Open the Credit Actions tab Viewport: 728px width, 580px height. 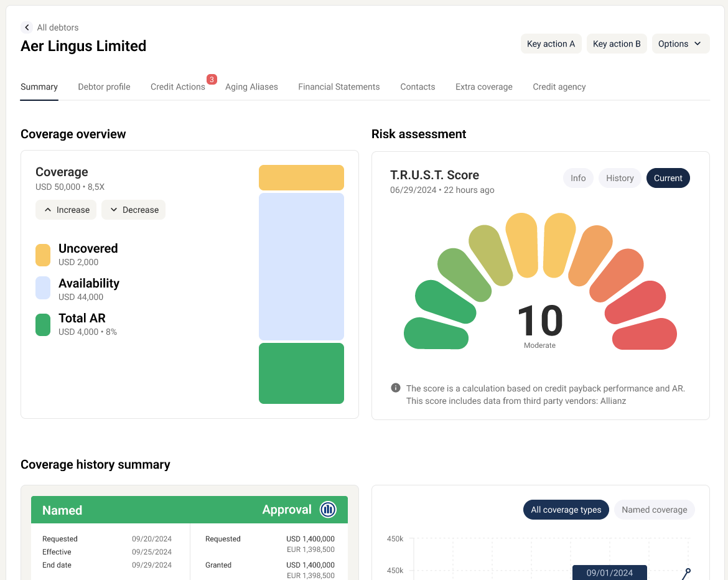pyautogui.click(x=178, y=87)
